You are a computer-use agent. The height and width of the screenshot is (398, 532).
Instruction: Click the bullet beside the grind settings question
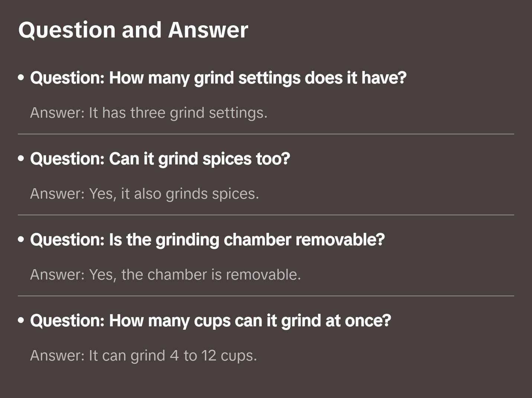pos(21,78)
